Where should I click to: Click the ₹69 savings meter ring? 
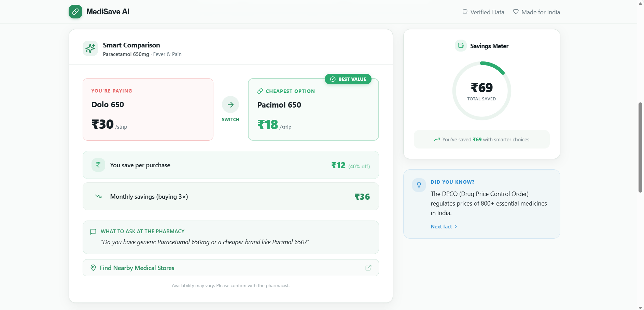[481, 91]
